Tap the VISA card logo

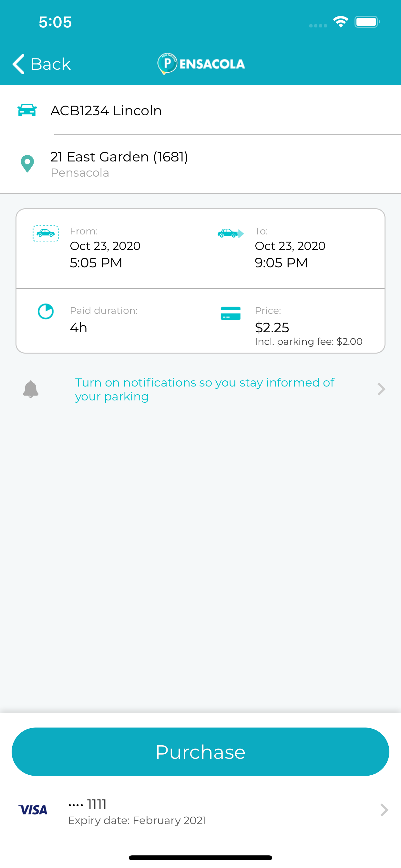(33, 810)
